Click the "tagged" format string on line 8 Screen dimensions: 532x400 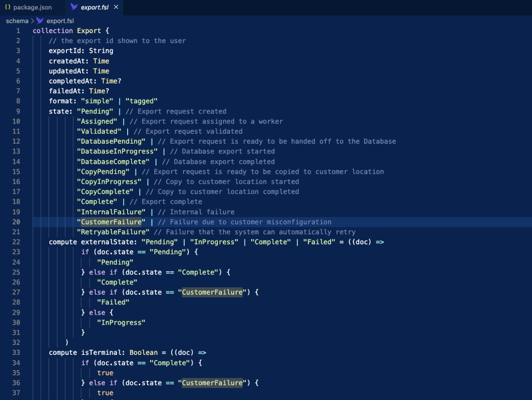pyautogui.click(x=142, y=101)
